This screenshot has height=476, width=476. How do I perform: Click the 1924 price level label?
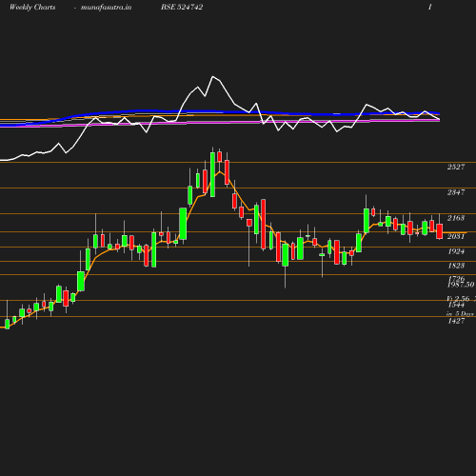pos(456,251)
